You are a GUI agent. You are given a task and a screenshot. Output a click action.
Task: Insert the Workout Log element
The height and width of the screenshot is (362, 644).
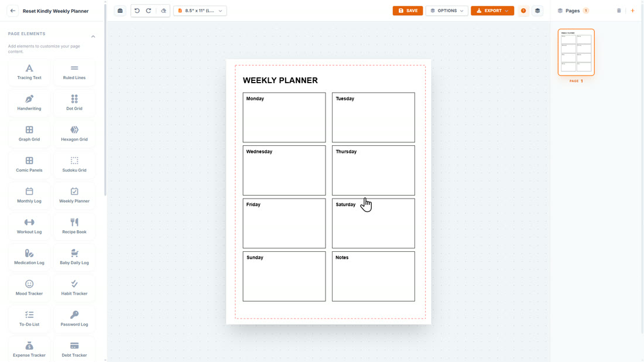[x=29, y=227]
